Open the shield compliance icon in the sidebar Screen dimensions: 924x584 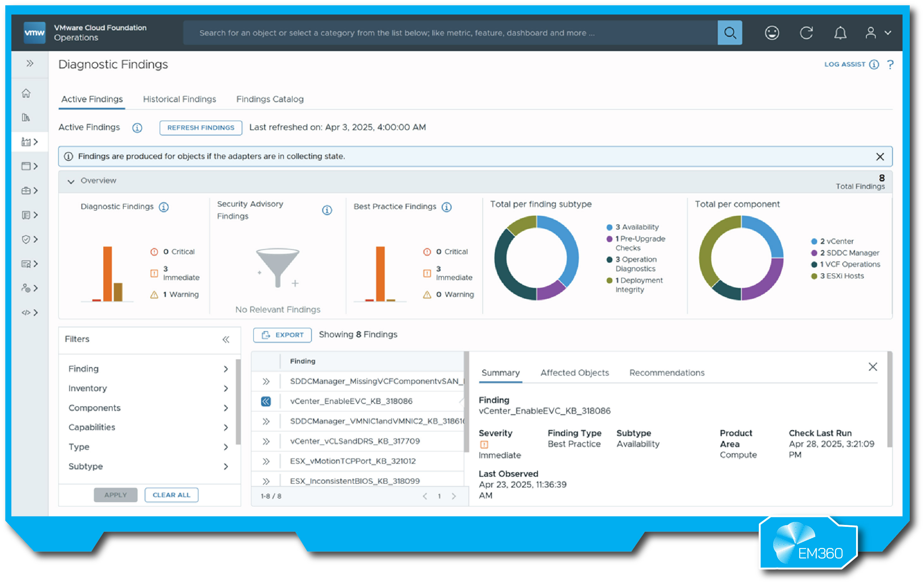coord(26,239)
